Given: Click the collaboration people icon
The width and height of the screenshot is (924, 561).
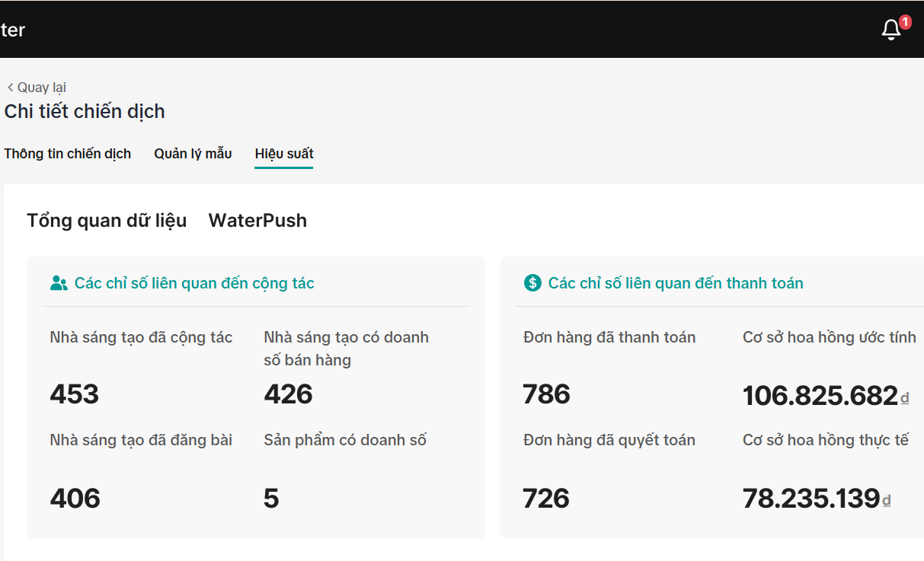Looking at the screenshot, I should (x=59, y=283).
